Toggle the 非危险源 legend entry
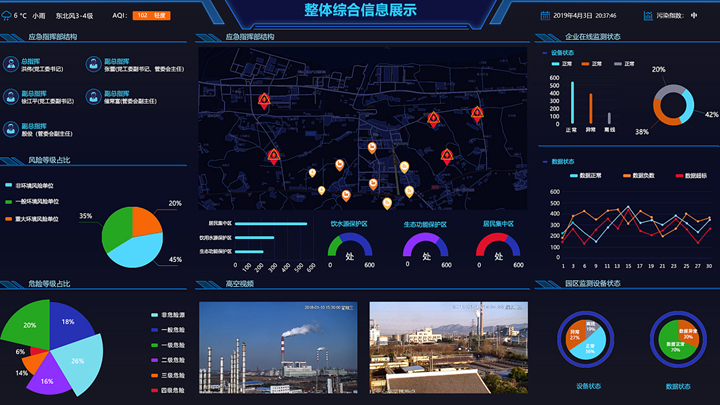720x405 pixels. click(x=168, y=315)
